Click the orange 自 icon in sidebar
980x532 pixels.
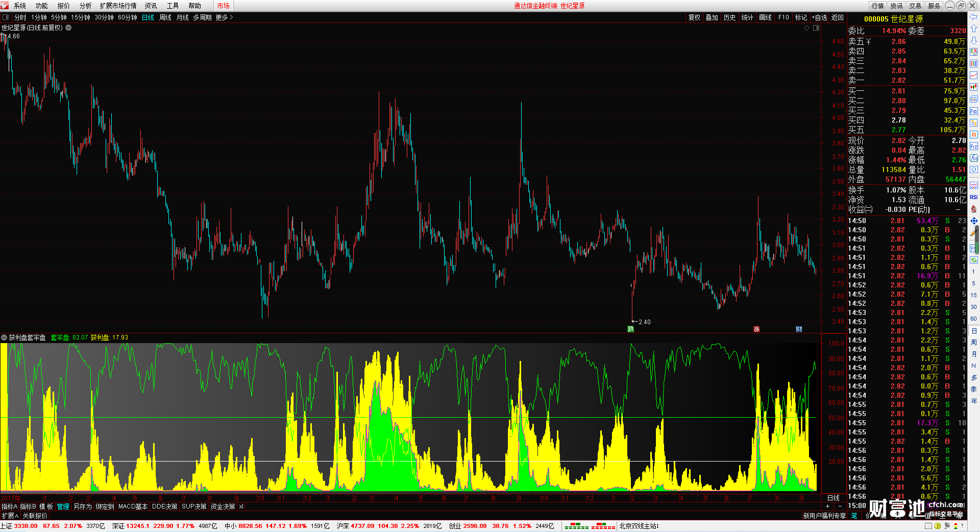(x=974, y=134)
